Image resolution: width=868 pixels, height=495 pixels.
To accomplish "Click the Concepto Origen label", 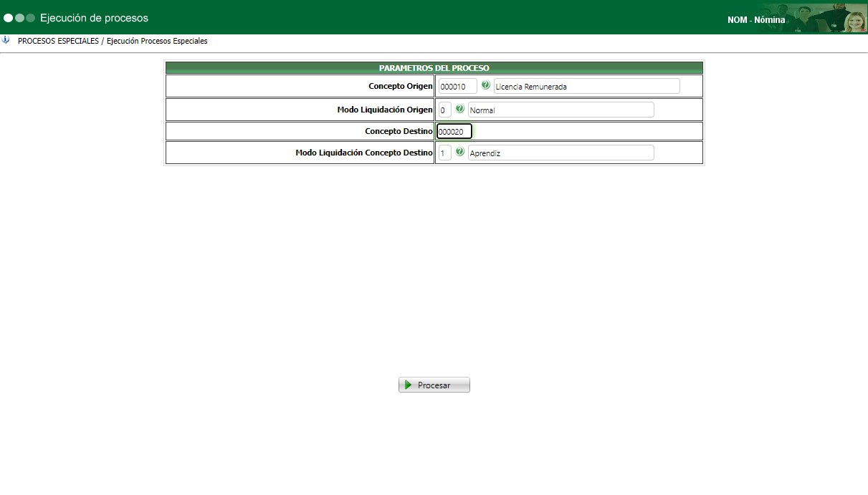I will (401, 86).
